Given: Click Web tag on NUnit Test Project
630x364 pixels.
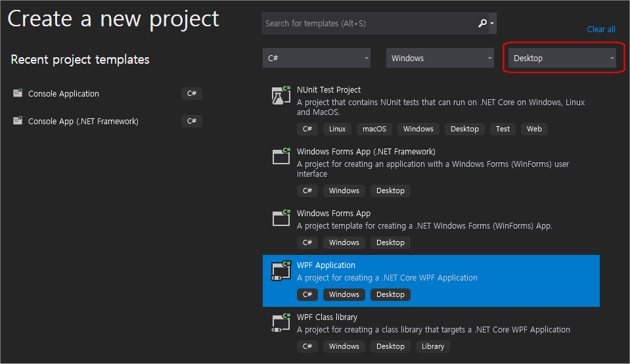Looking at the screenshot, I should [534, 129].
